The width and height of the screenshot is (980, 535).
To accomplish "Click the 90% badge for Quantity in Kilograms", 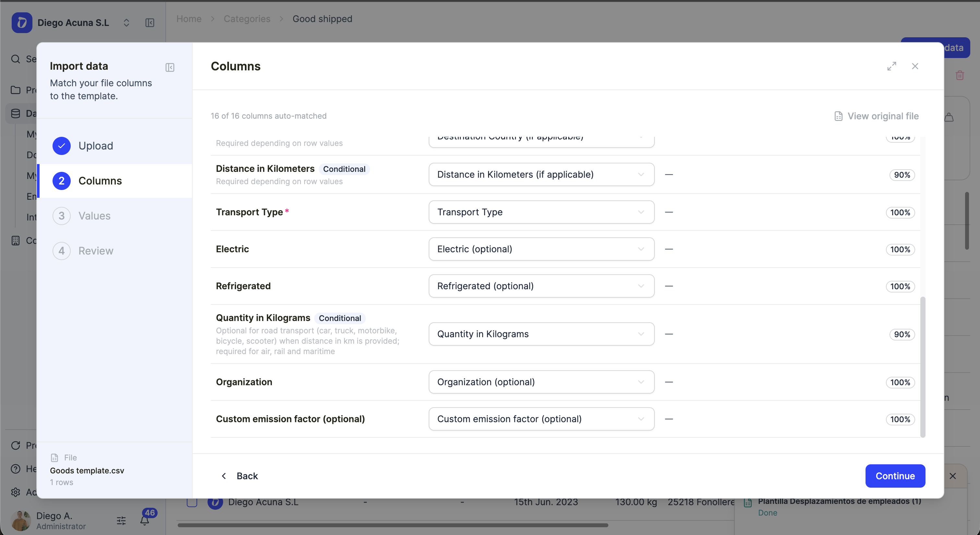I will pos(902,335).
